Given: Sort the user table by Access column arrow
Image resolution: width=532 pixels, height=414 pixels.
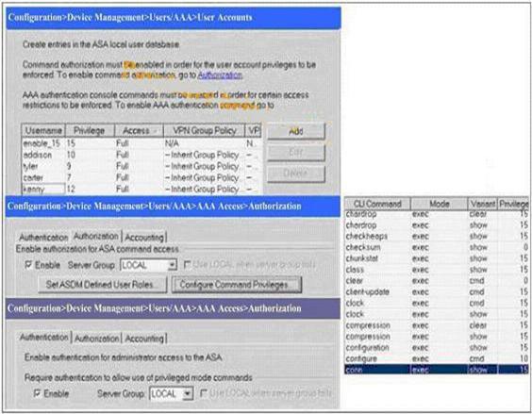Looking at the screenshot, I should 156,131.
